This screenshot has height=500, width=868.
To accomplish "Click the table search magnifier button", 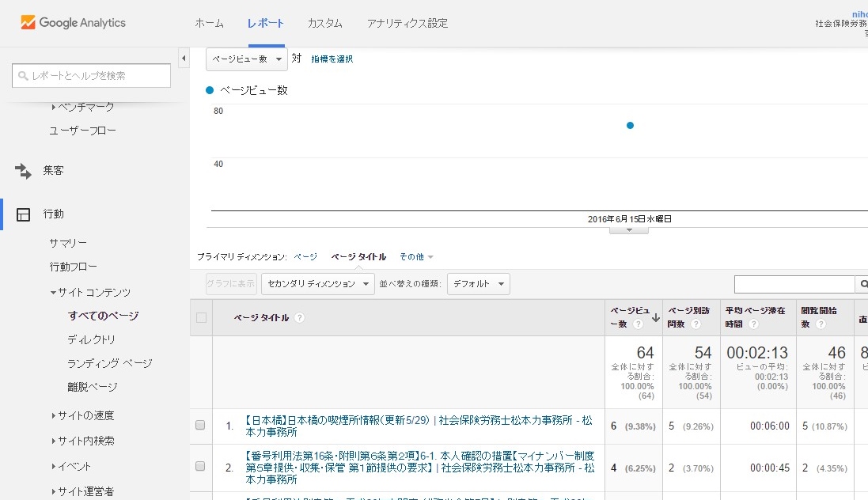I will [x=862, y=284].
